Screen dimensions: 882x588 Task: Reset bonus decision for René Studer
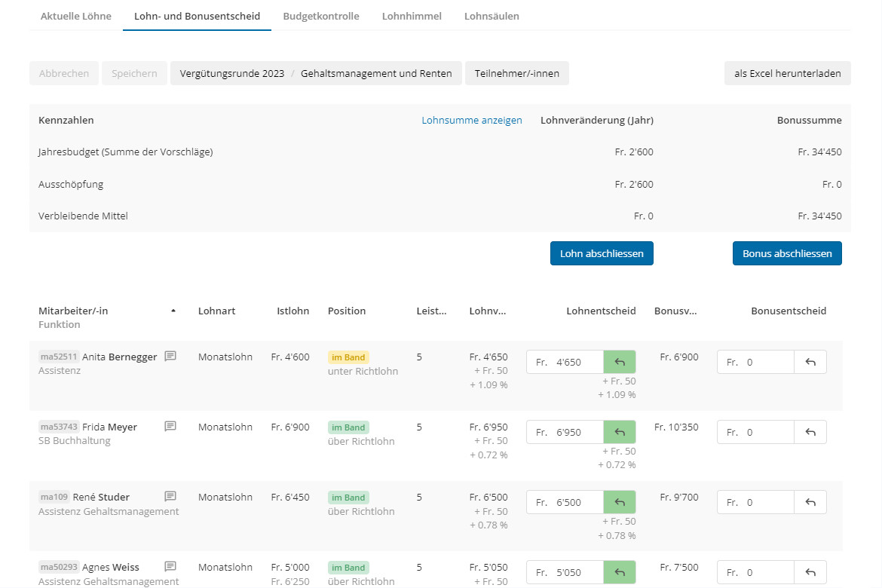(x=810, y=502)
